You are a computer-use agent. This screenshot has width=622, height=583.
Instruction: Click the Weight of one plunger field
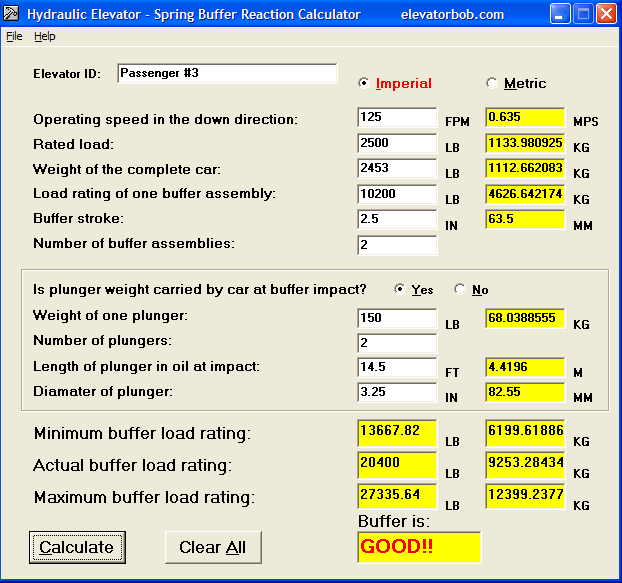point(397,318)
